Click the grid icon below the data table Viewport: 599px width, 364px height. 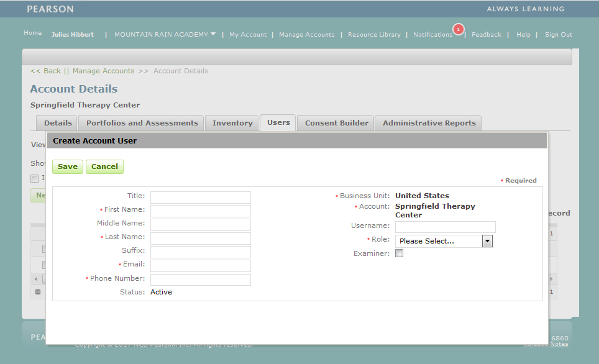[x=37, y=291]
